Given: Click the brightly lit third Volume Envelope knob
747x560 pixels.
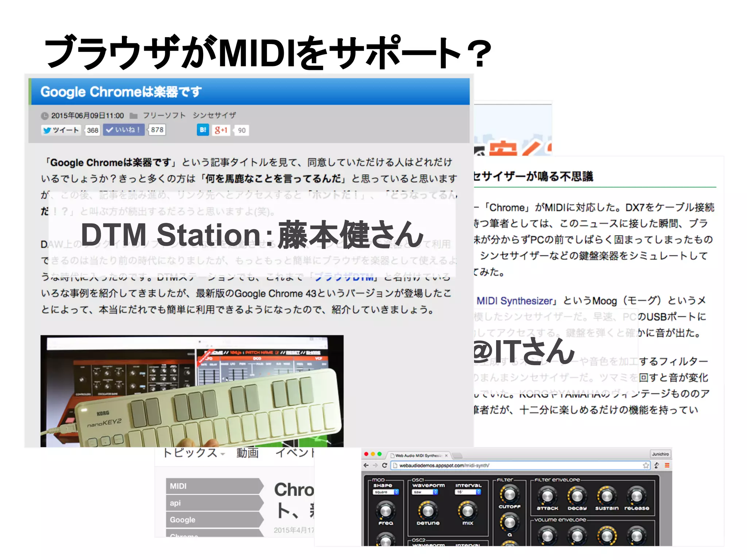Looking at the screenshot, I should 607,536.
